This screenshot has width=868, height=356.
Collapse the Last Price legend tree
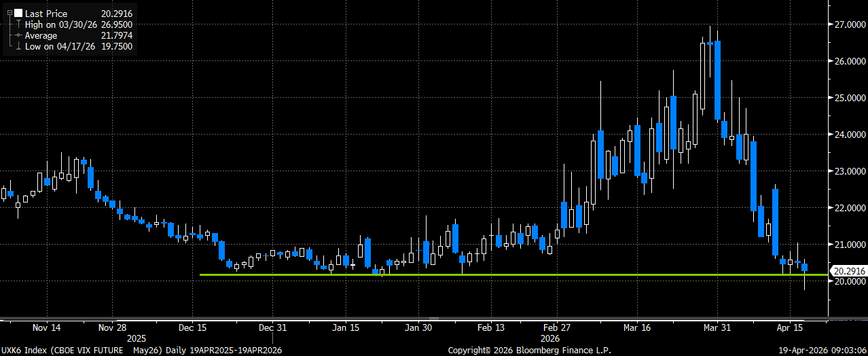click(10, 13)
